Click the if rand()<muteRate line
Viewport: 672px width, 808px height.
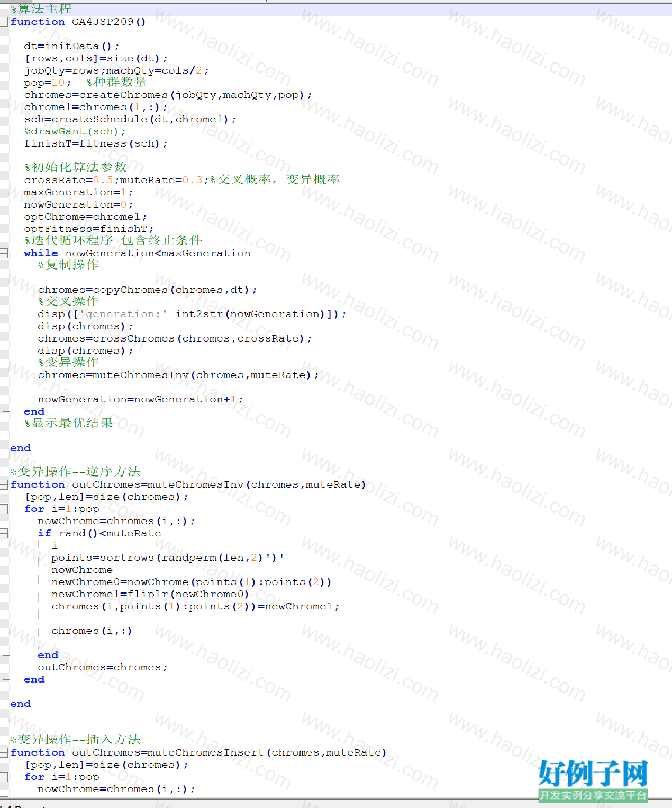[x=99, y=533]
